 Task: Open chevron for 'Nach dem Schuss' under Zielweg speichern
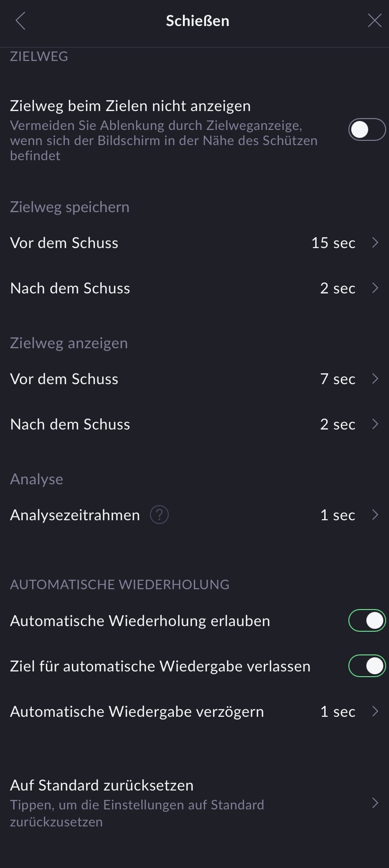375,288
